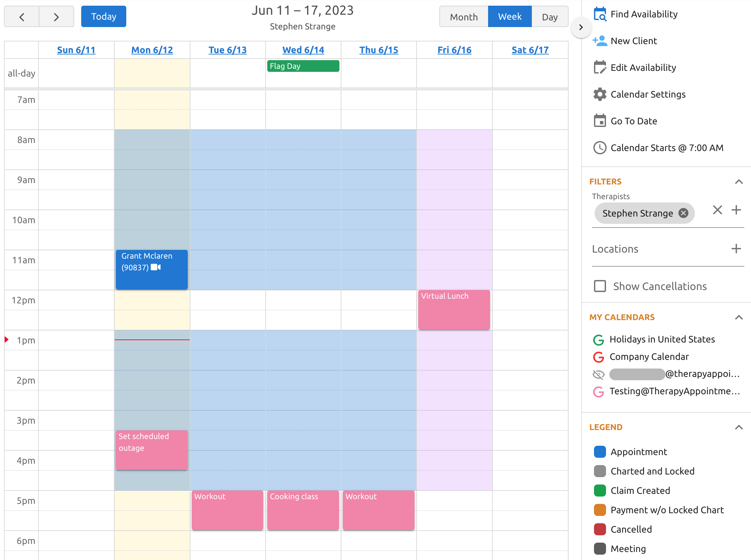Screen dimensions: 751x560
Task: Open Calendar Settings gear icon
Action: pos(600,94)
